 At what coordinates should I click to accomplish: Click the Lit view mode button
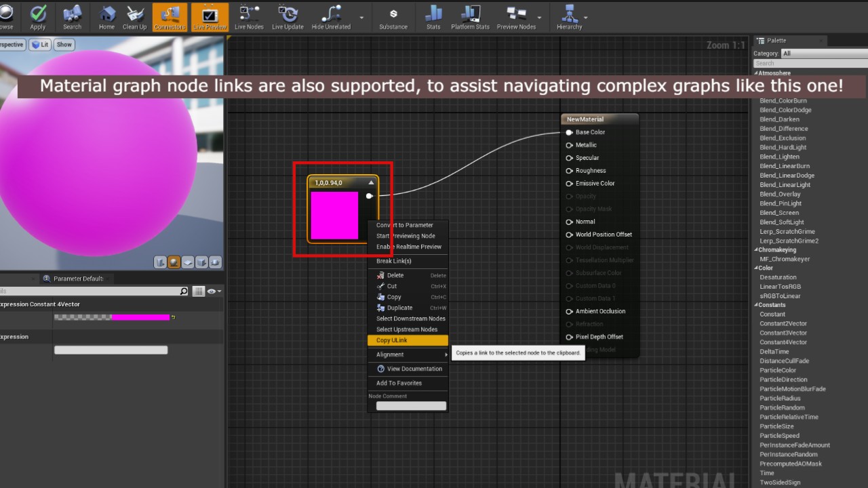click(x=40, y=45)
